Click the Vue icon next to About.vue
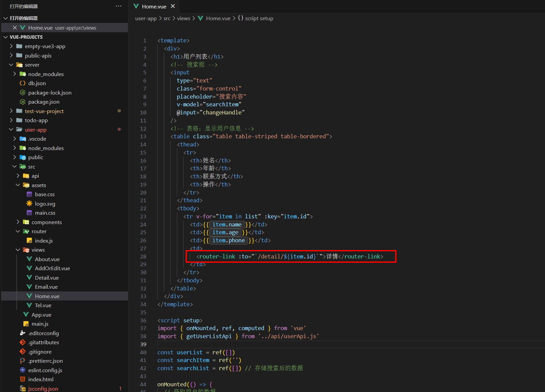The width and height of the screenshot is (545, 392). coord(29,259)
